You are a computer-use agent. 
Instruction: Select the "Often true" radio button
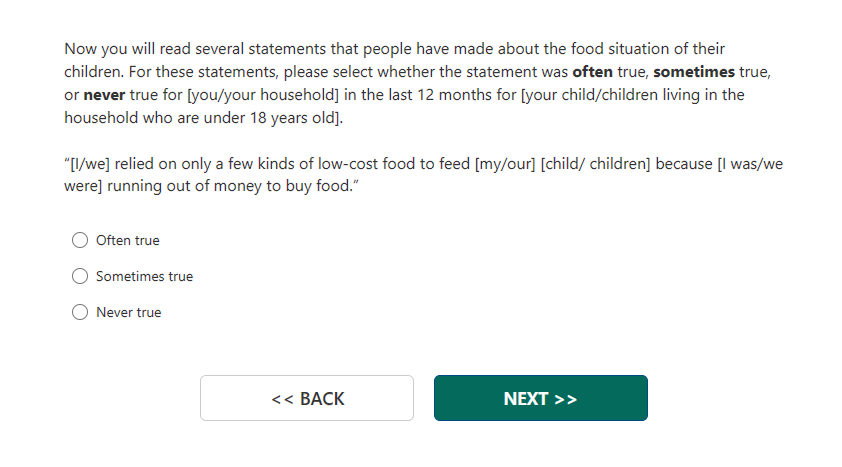pyautogui.click(x=80, y=241)
